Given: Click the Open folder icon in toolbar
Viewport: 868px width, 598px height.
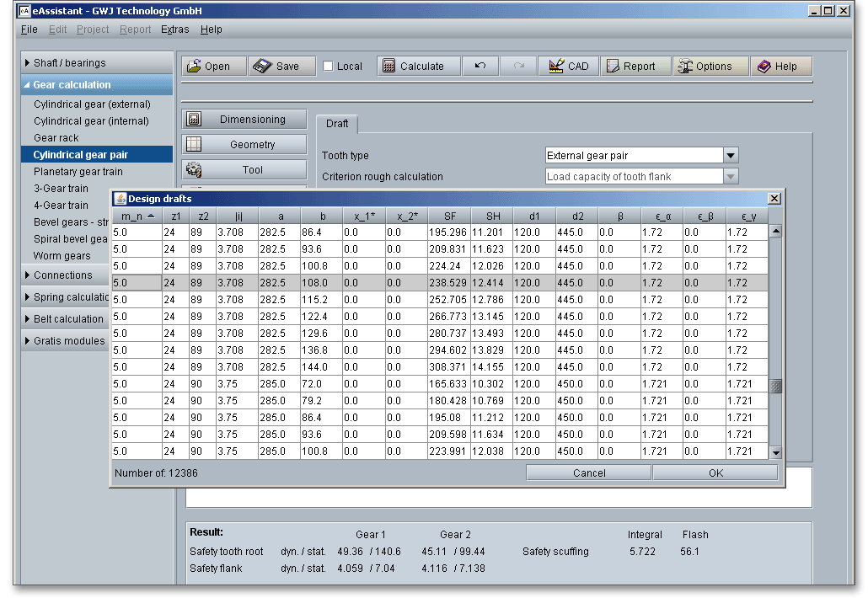Looking at the screenshot, I should click(195, 67).
